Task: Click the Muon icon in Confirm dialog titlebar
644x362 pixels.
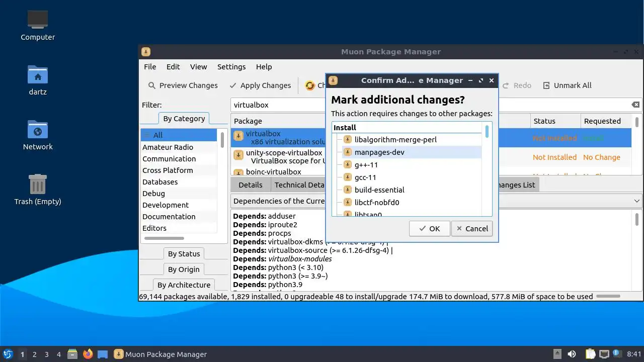Action: 333,80
